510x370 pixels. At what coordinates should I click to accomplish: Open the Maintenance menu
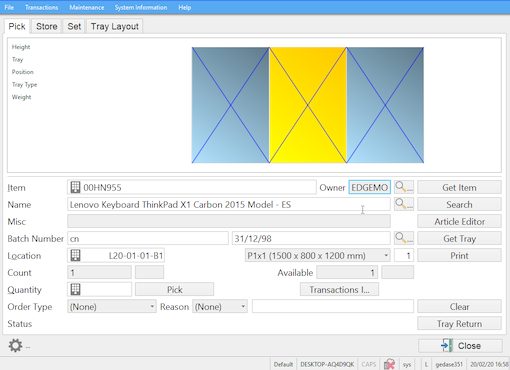tap(87, 7)
